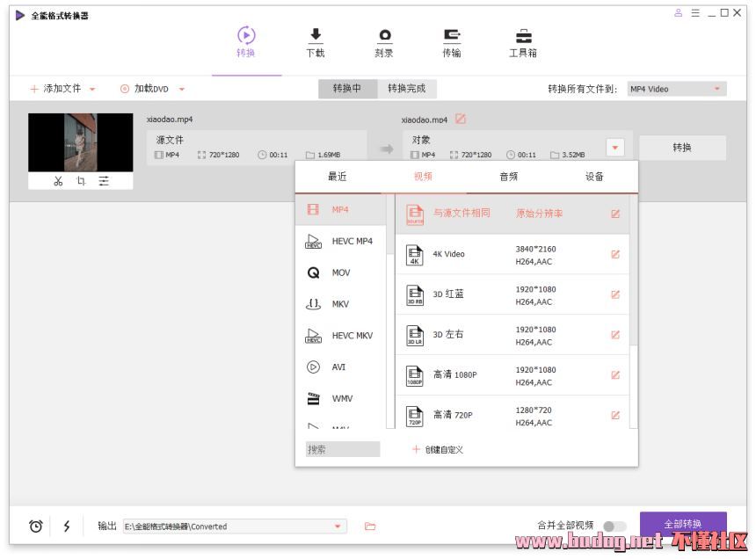756x559 pixels.
Task: Edit the 4K Video preset settings
Action: pyautogui.click(x=615, y=254)
